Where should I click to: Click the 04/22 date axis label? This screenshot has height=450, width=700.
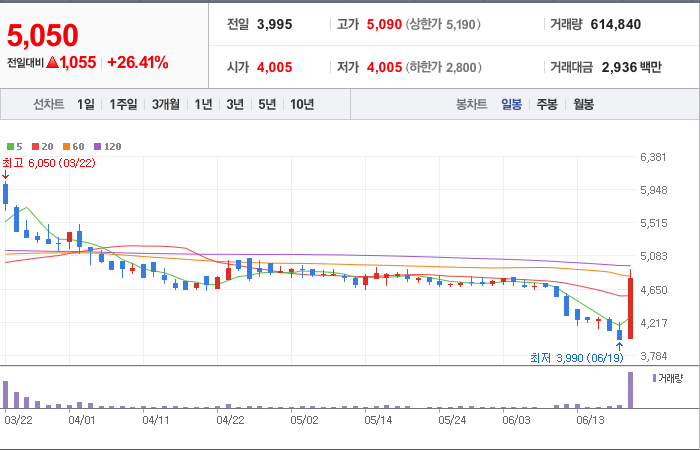click(230, 421)
